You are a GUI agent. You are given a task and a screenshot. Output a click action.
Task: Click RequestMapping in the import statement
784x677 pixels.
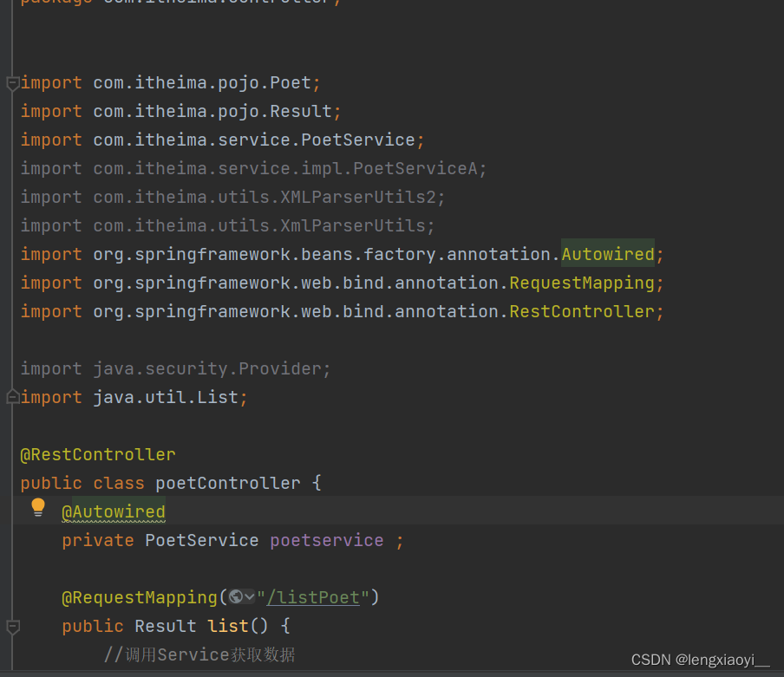pos(582,283)
